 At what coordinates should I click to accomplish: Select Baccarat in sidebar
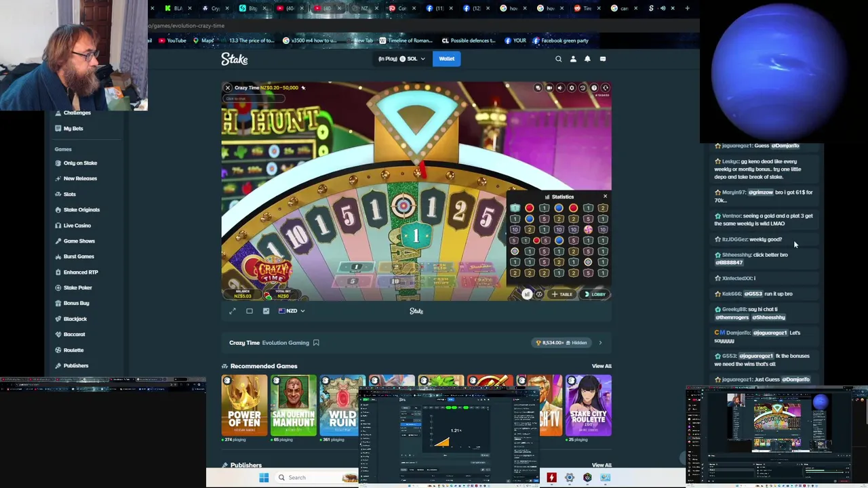pyautogui.click(x=74, y=335)
